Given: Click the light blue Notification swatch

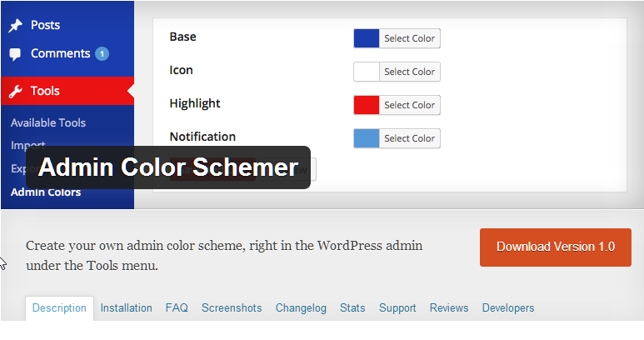Looking at the screenshot, I should point(367,138).
